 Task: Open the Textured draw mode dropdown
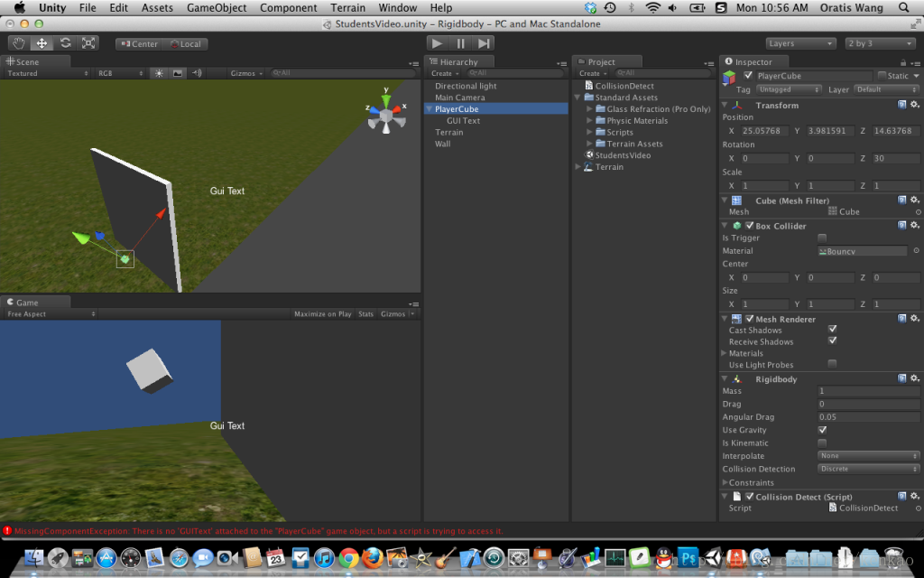(x=47, y=73)
